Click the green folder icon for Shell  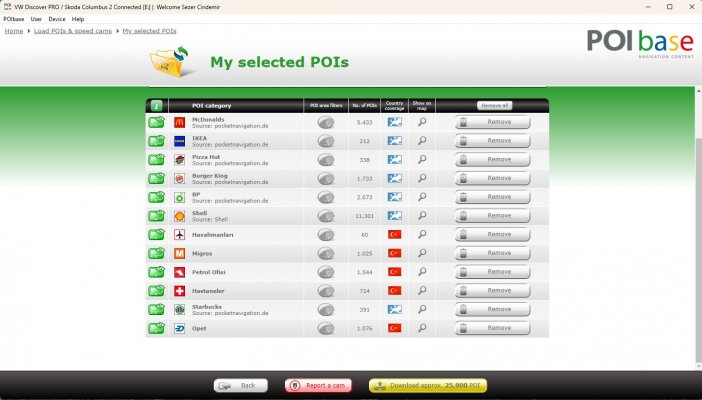click(156, 216)
